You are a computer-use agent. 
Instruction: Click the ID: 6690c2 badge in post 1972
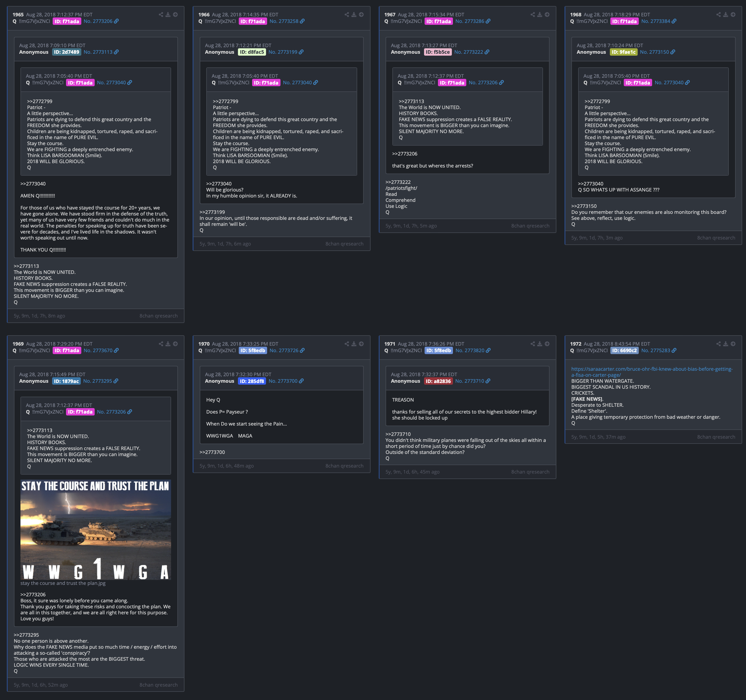[x=625, y=350]
